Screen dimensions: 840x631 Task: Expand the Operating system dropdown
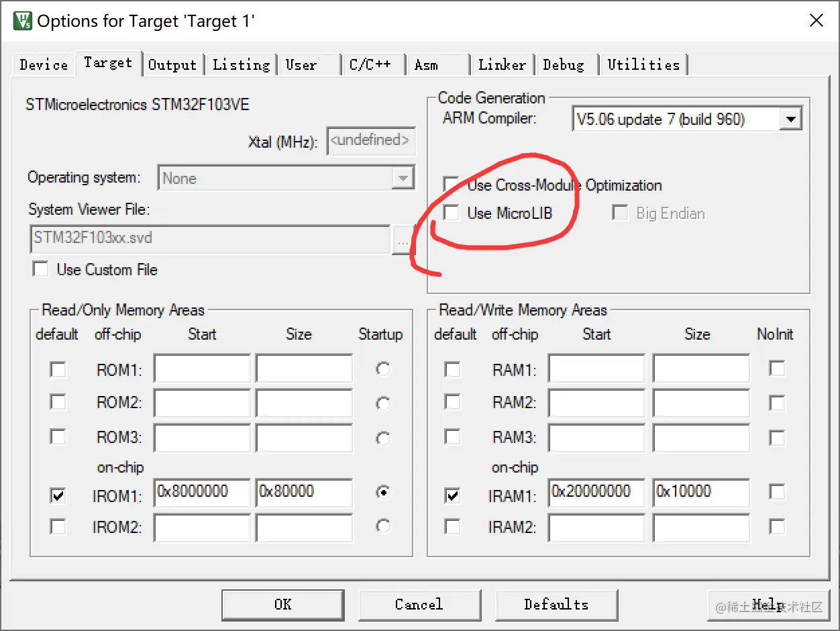point(403,179)
